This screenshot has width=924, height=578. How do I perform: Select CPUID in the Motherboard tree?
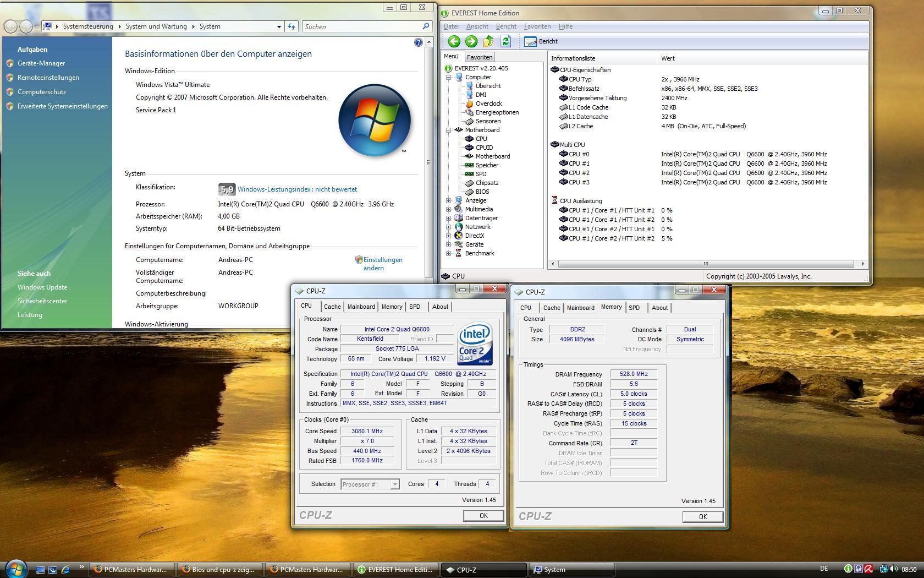(x=484, y=148)
